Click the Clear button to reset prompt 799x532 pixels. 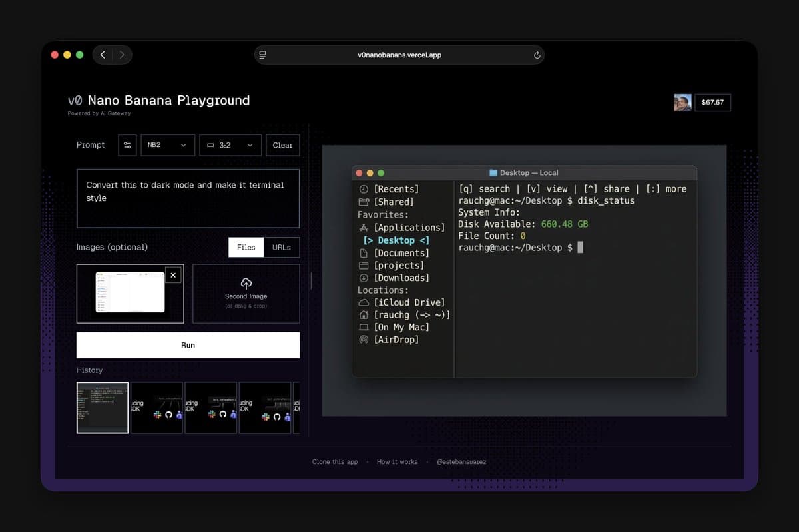[x=282, y=145]
